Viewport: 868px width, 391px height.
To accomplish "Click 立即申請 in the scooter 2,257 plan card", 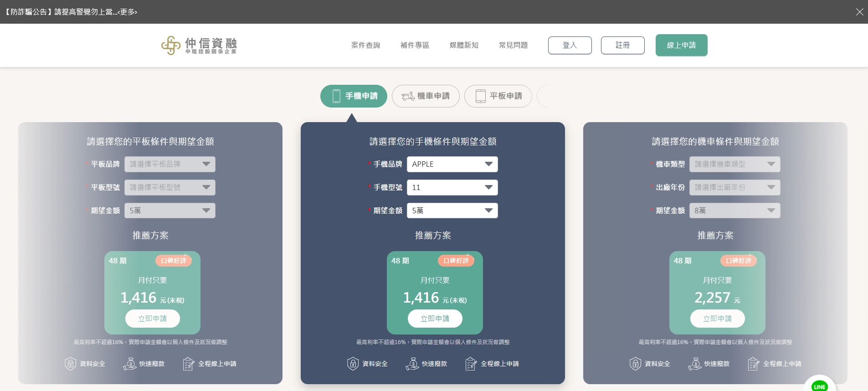I will pos(717,319).
